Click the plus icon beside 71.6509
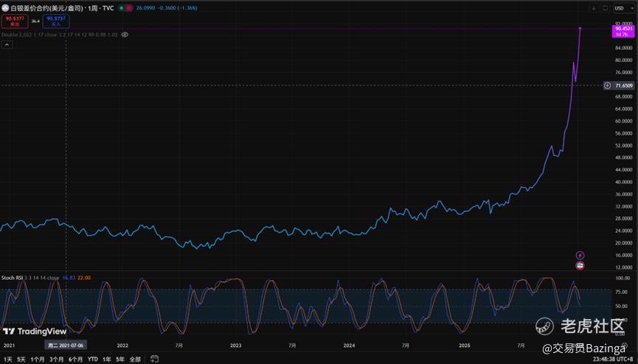 click(607, 85)
